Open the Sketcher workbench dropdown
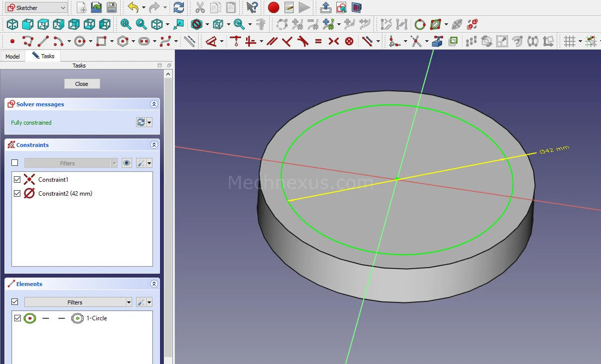 [36, 8]
